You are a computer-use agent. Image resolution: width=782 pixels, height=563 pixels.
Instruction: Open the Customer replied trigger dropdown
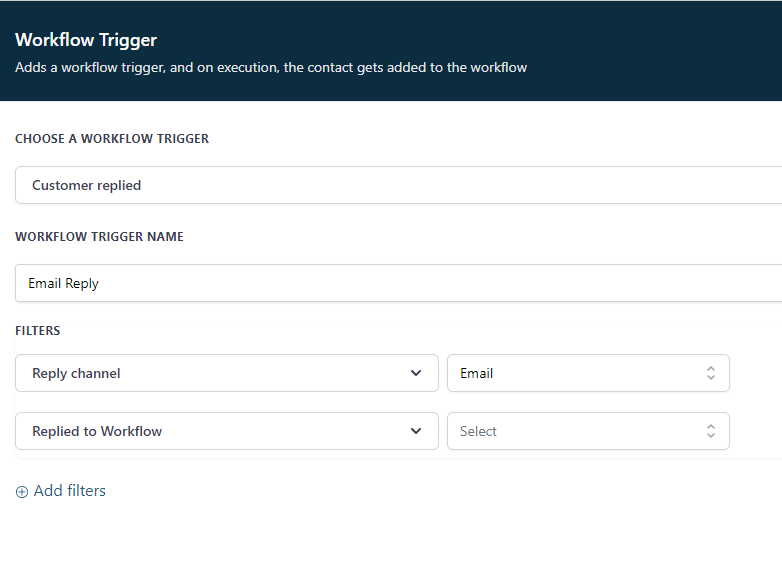400,185
